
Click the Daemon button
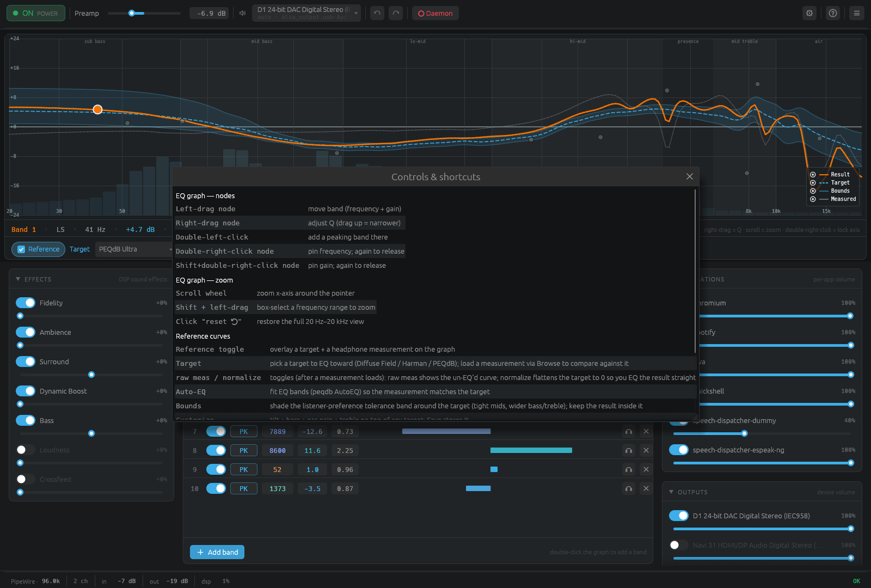[436, 13]
